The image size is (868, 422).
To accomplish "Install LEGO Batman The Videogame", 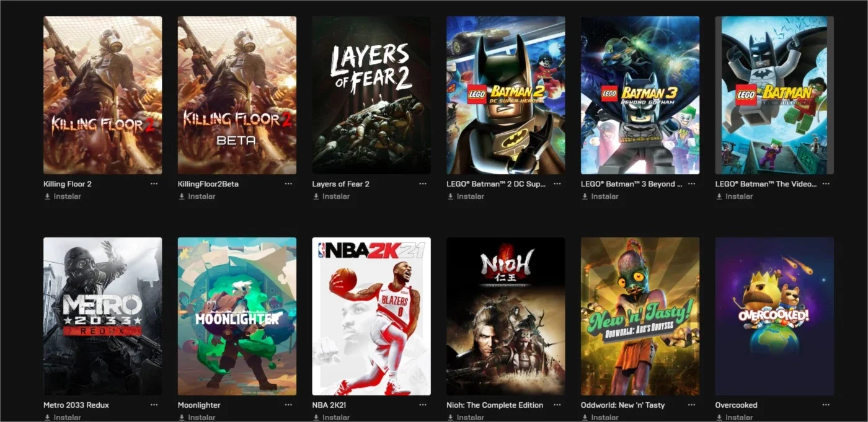I will point(735,196).
